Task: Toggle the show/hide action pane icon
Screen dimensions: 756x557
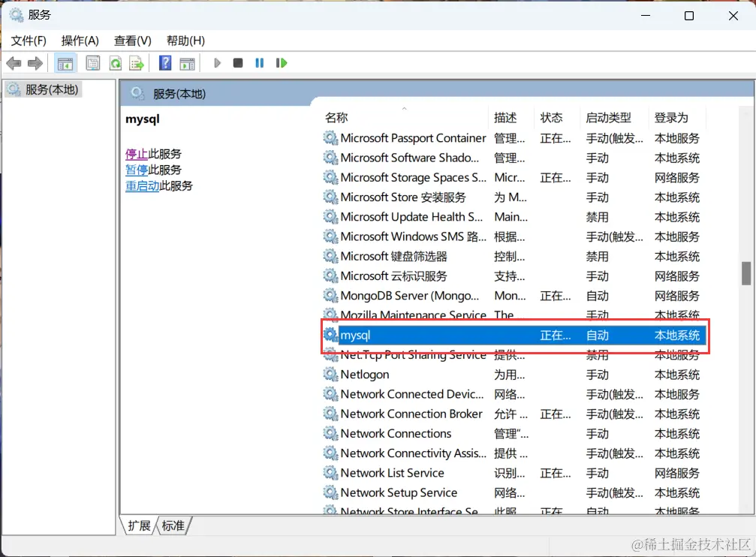Action: tap(187, 63)
